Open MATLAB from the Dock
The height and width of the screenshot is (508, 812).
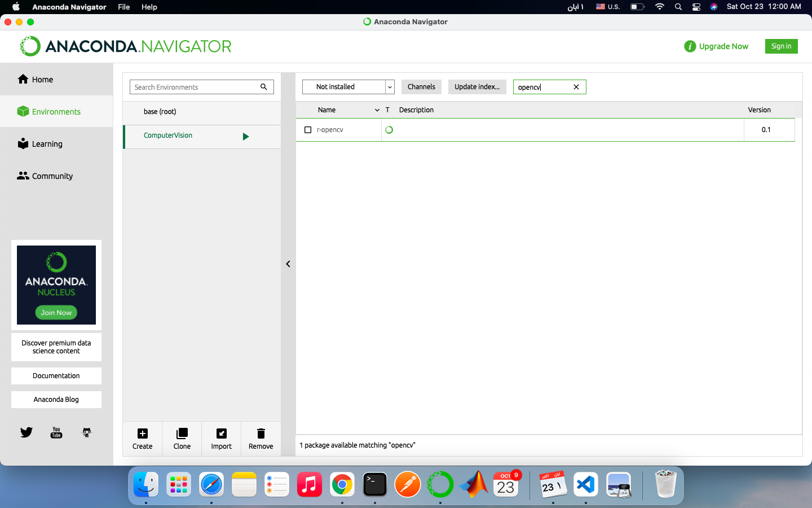pyautogui.click(x=473, y=484)
